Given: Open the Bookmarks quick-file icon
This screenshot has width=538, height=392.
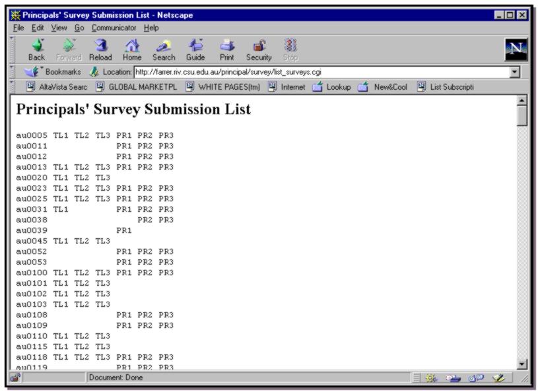Looking at the screenshot, I should (x=32, y=72).
